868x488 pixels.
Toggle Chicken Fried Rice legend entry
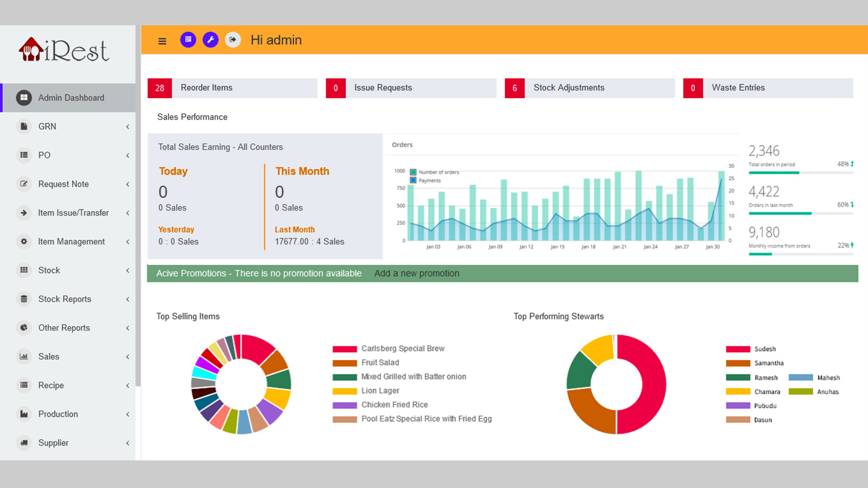(x=380, y=405)
